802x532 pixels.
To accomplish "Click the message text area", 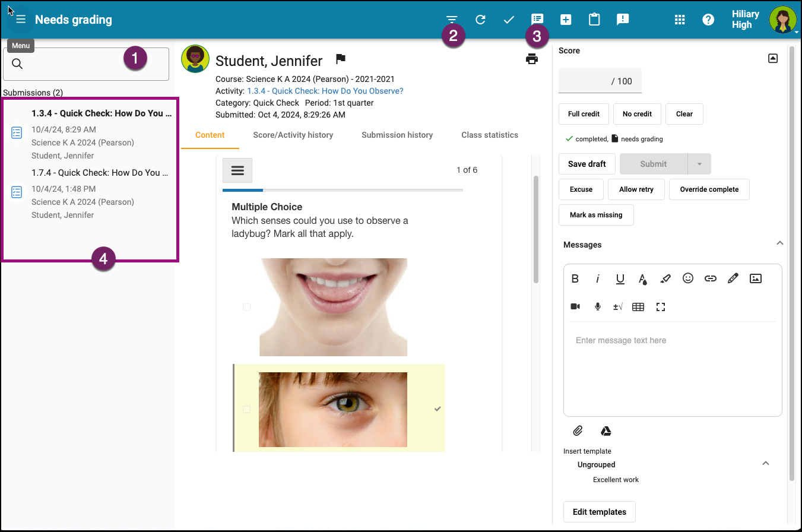I will [673, 368].
